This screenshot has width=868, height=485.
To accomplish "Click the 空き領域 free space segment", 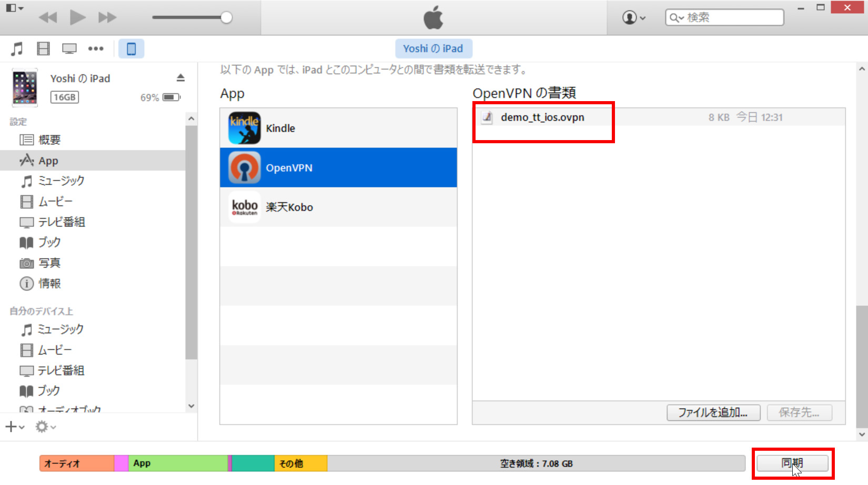I will (536, 463).
